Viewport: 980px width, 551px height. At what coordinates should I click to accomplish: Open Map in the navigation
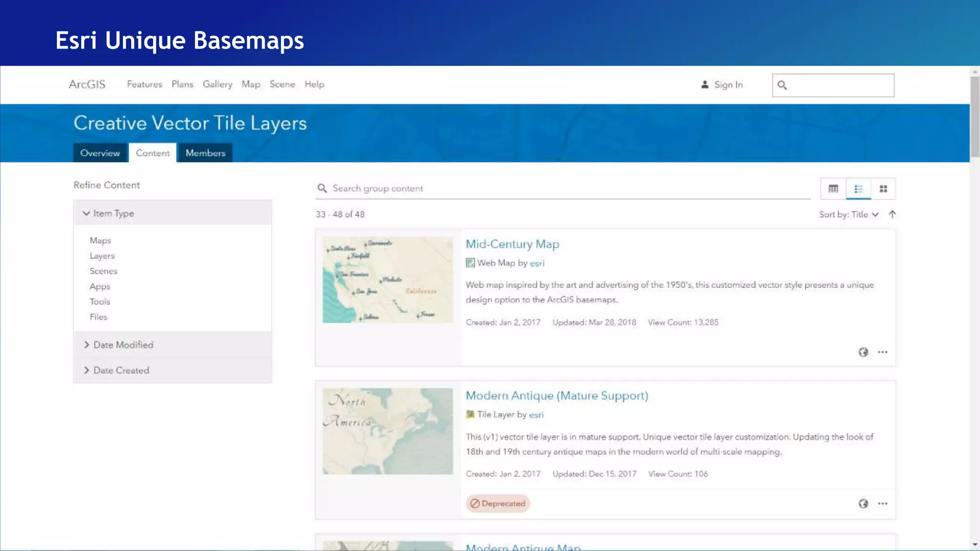click(251, 84)
